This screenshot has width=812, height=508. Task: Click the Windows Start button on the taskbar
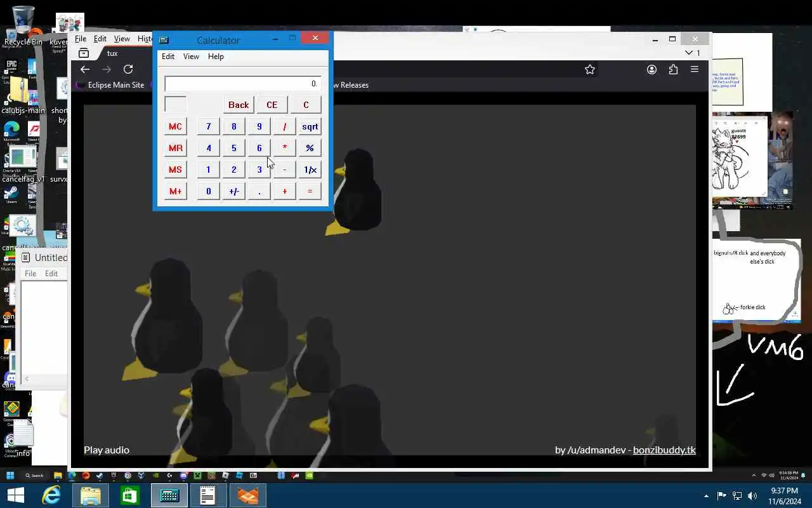16,495
